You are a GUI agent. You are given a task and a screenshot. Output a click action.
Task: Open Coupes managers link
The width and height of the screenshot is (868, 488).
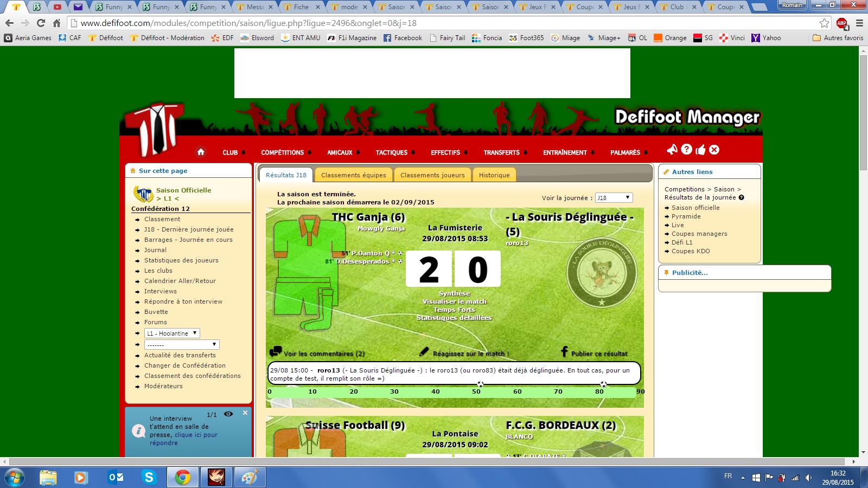(699, 234)
